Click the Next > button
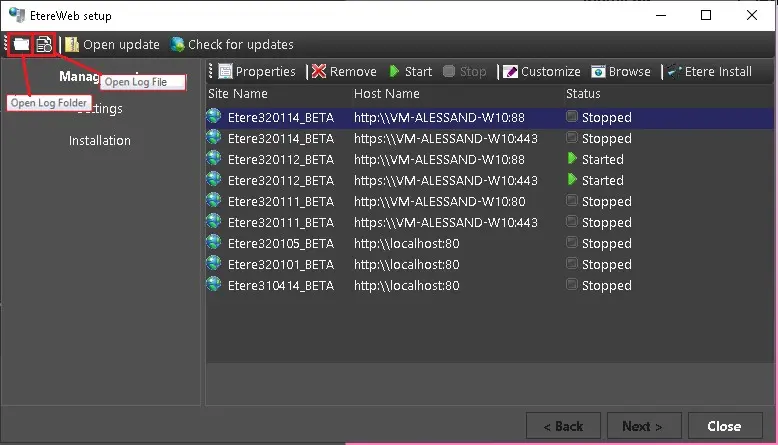Screen dimensions: 778x445 (x=644, y=426)
